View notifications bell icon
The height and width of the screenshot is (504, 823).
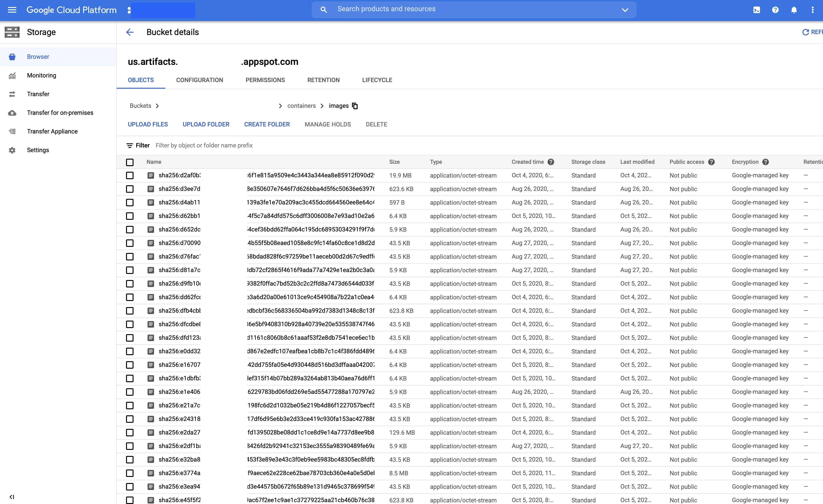pyautogui.click(x=794, y=10)
